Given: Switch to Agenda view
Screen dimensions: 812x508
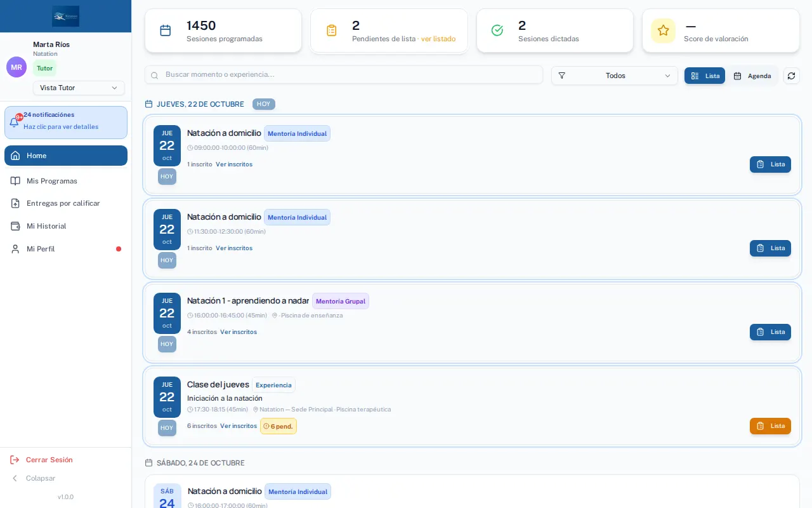Looking at the screenshot, I should (752, 76).
